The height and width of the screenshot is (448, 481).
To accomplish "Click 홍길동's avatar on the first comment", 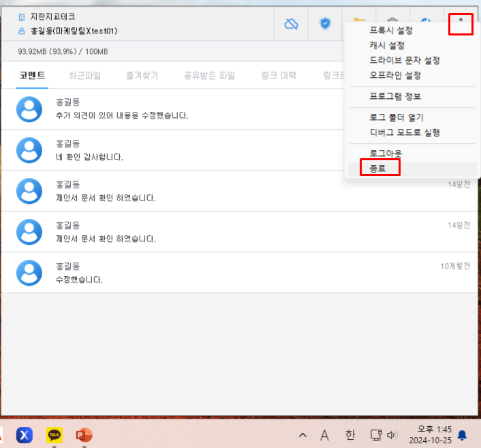I will coord(29,108).
